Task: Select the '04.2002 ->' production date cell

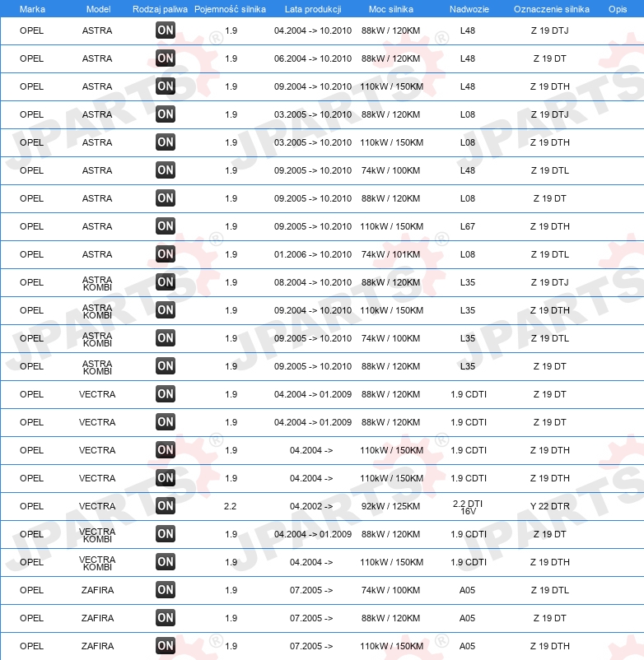Action: coord(310,506)
